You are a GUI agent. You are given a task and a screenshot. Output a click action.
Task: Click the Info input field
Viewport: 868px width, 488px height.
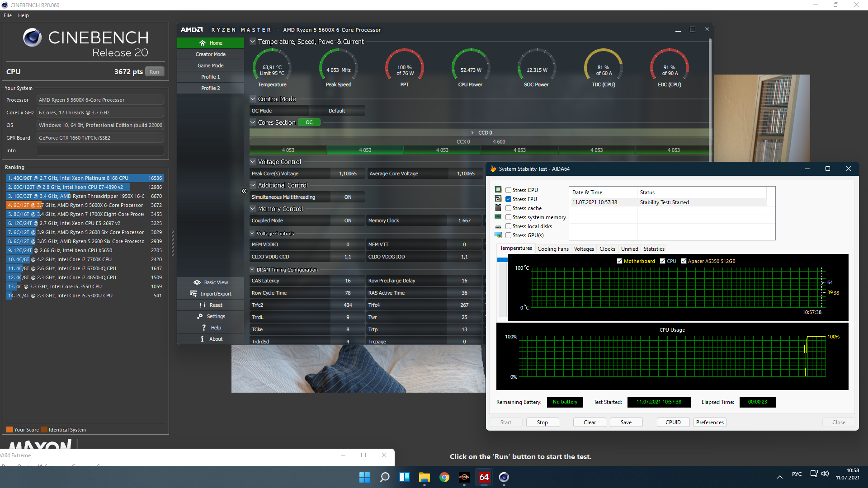coord(100,150)
